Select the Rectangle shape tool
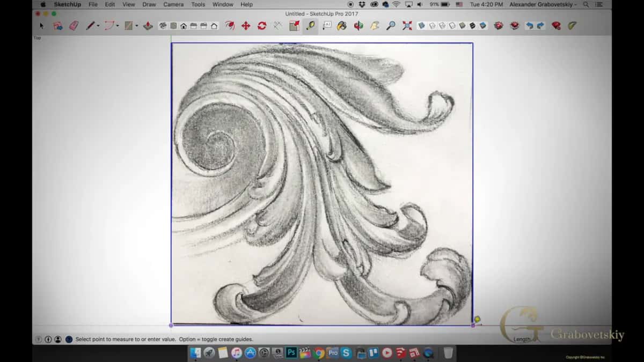Viewport: 644px width, 362px height. (129, 26)
